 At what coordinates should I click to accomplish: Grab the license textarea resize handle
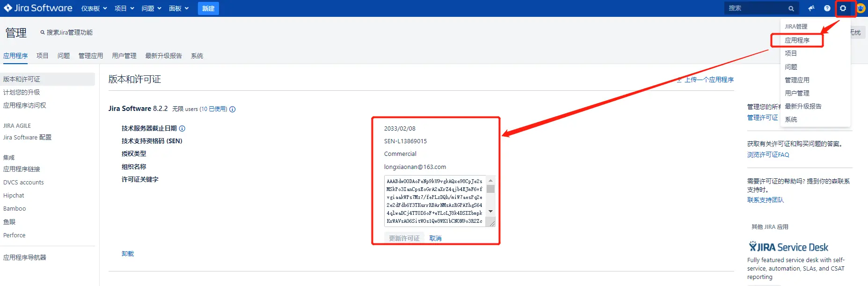pos(492,224)
